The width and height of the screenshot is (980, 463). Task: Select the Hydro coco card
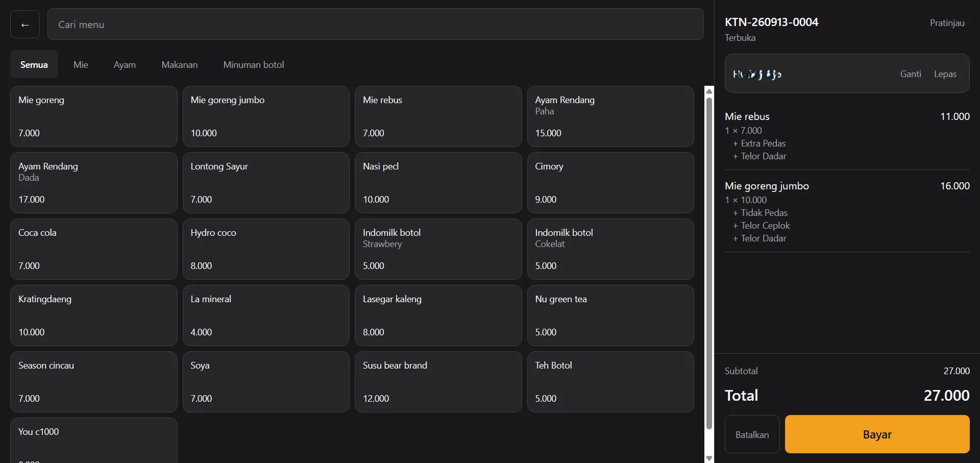point(266,249)
